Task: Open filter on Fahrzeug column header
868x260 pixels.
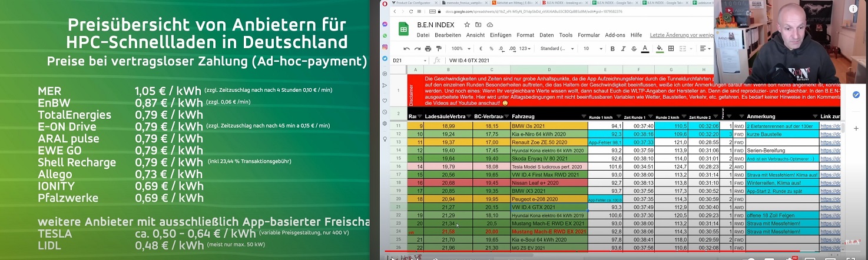Action: (584, 116)
